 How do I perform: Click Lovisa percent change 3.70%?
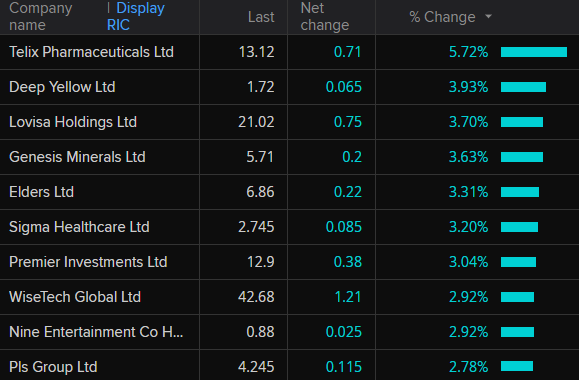click(x=468, y=122)
